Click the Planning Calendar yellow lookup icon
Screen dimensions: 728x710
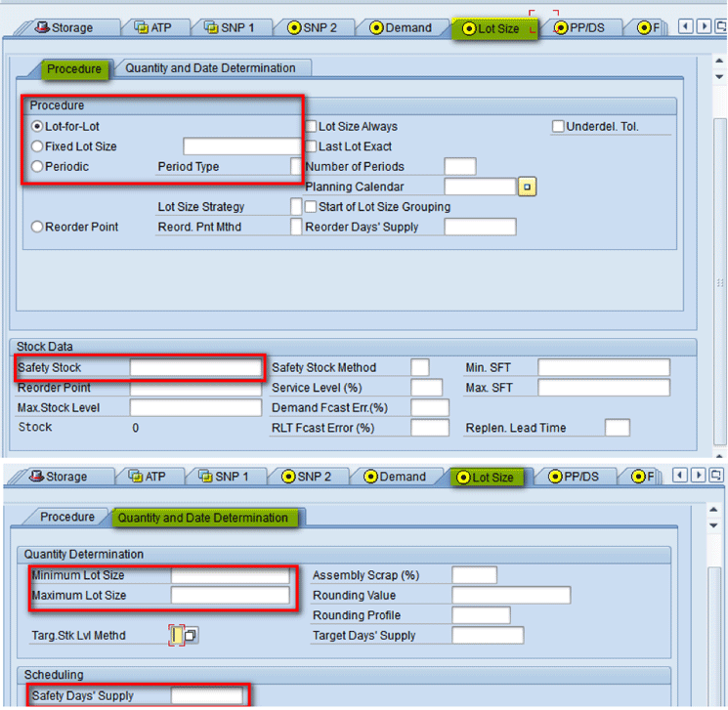click(527, 187)
